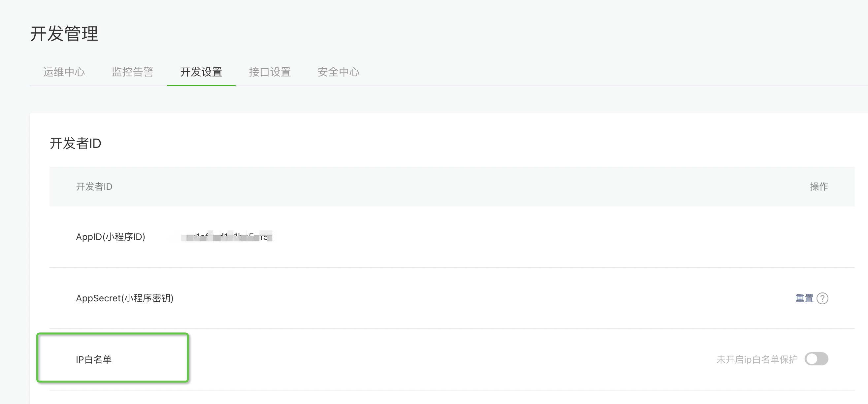
Task: Click the IP白名单 label
Action: click(94, 359)
